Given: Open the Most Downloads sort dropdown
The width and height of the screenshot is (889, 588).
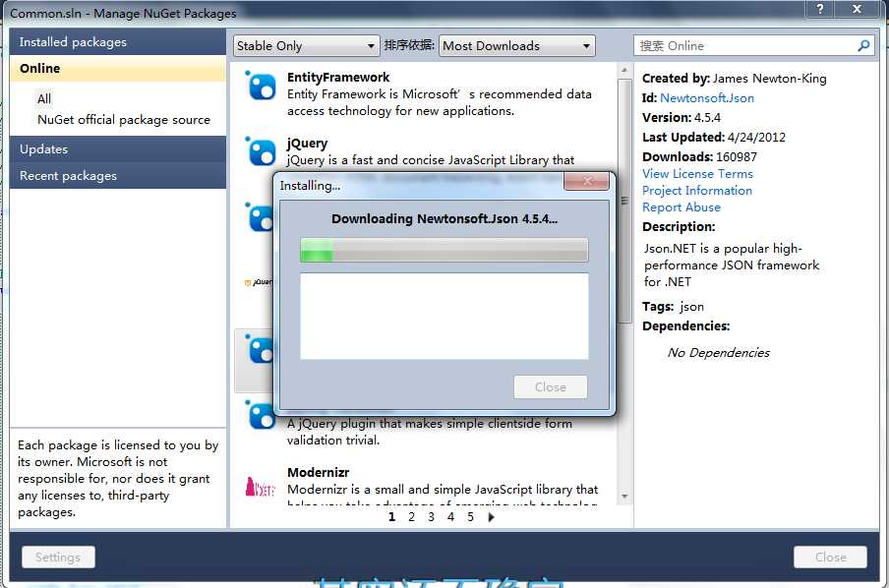Looking at the screenshot, I should (517, 46).
